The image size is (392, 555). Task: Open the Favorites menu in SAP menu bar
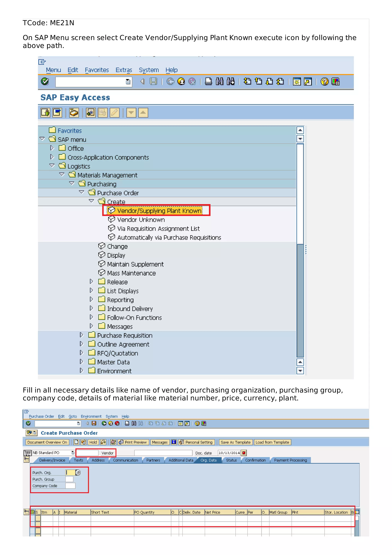click(x=97, y=70)
